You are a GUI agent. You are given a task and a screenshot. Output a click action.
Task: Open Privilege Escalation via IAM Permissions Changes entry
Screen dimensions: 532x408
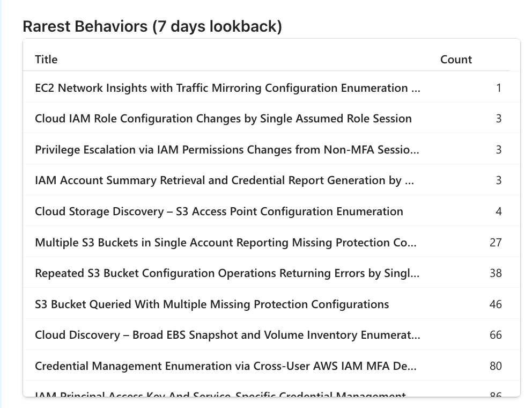click(227, 150)
